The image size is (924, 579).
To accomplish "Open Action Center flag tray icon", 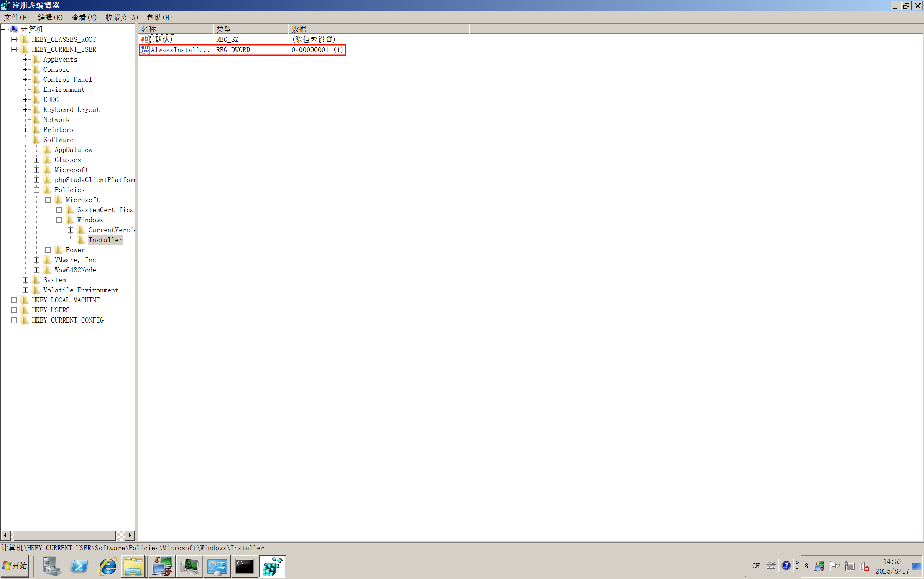I will (834, 566).
